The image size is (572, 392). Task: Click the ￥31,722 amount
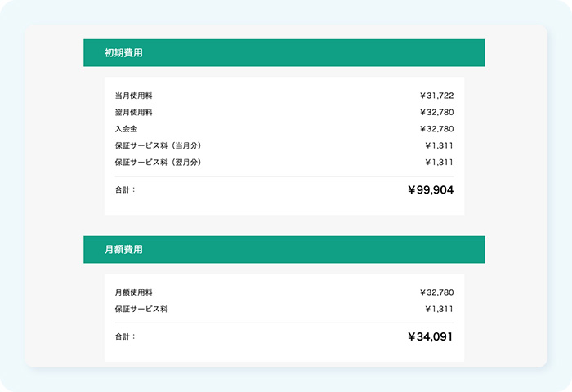coord(436,96)
